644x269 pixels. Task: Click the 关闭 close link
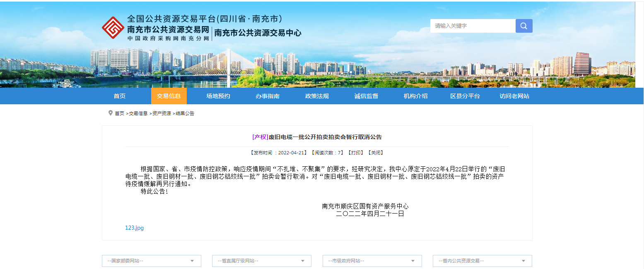[376, 152]
